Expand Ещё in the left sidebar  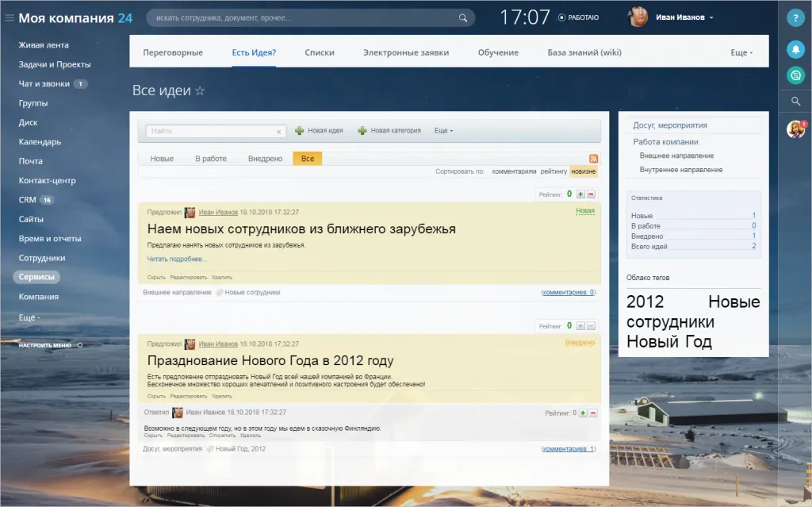point(29,317)
